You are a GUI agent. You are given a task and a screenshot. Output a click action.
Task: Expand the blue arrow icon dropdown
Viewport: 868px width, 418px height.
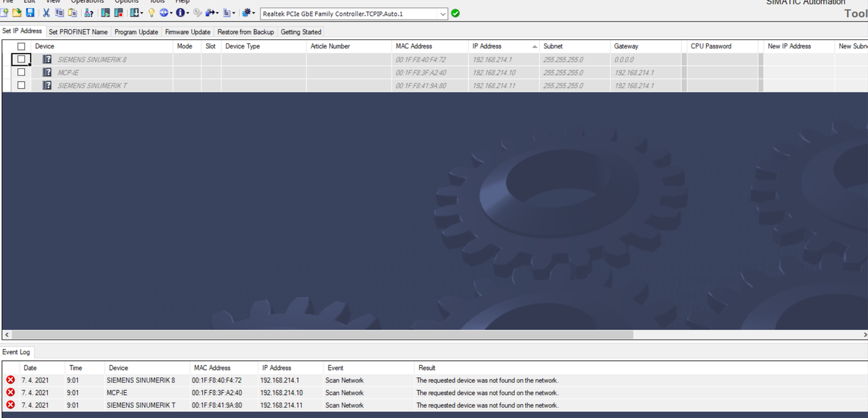click(x=216, y=13)
